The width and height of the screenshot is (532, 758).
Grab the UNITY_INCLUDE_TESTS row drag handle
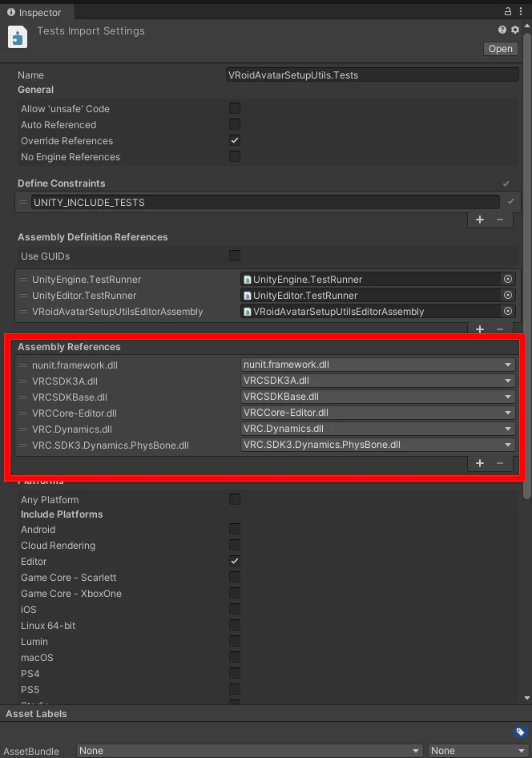tap(23, 202)
